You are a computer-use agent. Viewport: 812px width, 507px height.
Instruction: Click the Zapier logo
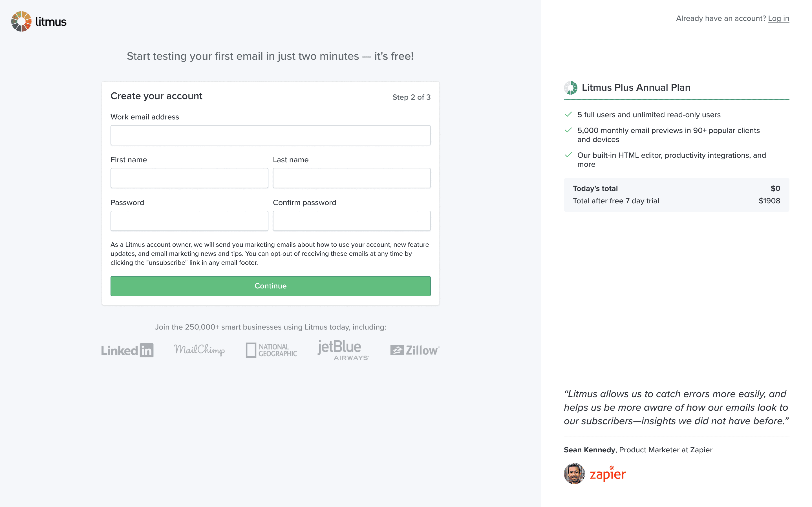(608, 474)
